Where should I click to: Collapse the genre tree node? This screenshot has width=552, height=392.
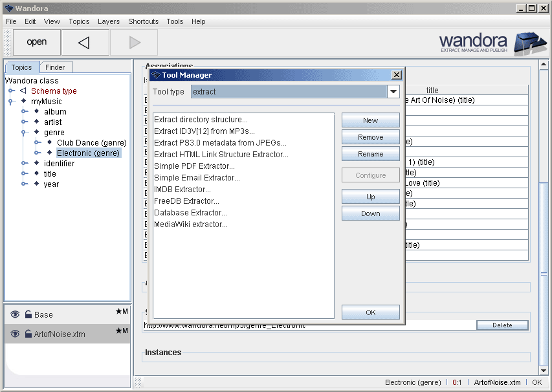click(25, 133)
